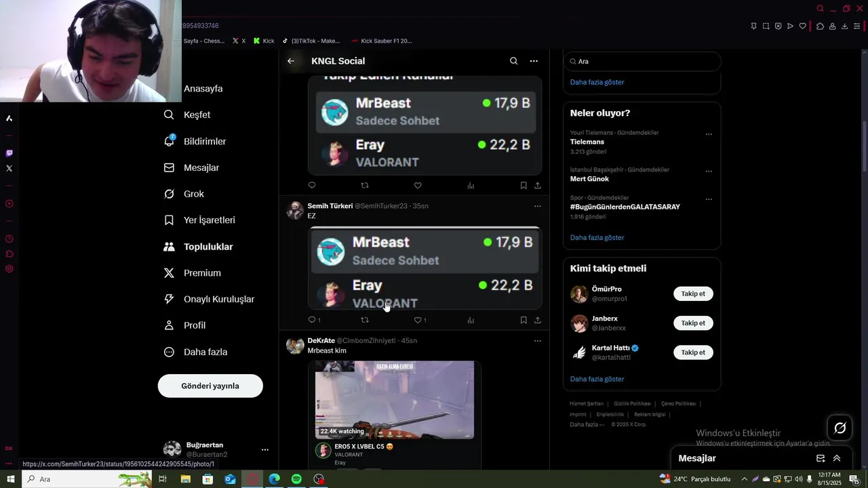Viewport: 868px width, 488px height.
Task: Expand Daha fazla menu in sidebar
Action: [205, 352]
